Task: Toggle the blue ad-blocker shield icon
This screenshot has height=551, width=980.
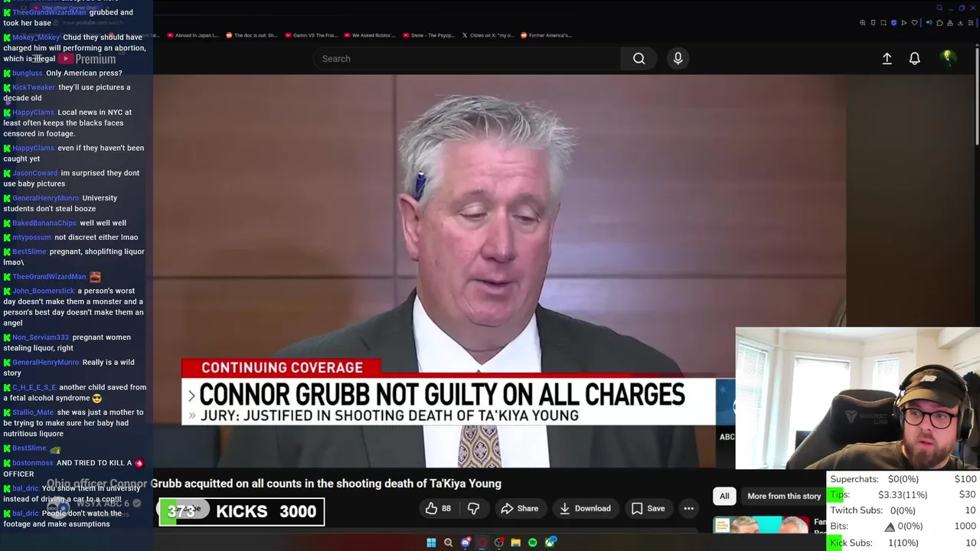Action: (893, 23)
